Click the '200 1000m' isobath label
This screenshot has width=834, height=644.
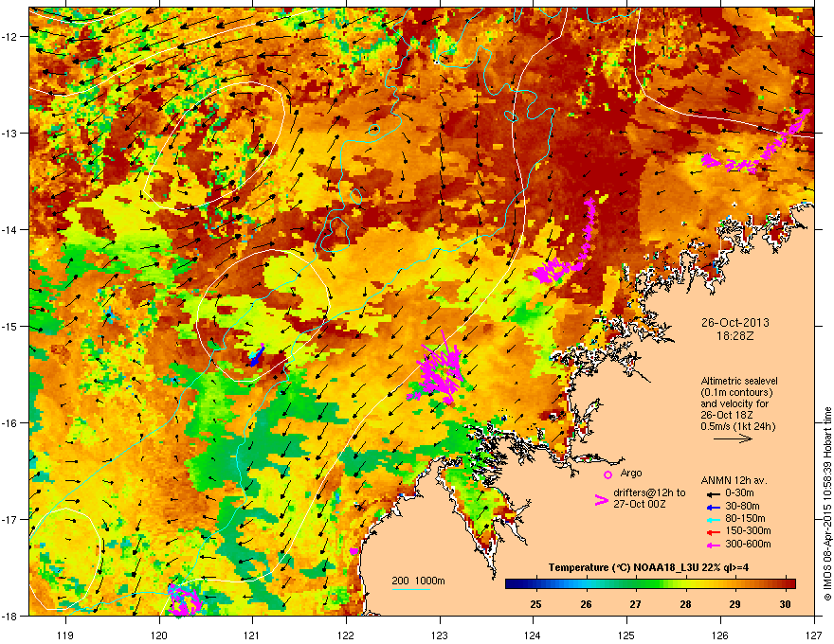point(418,581)
